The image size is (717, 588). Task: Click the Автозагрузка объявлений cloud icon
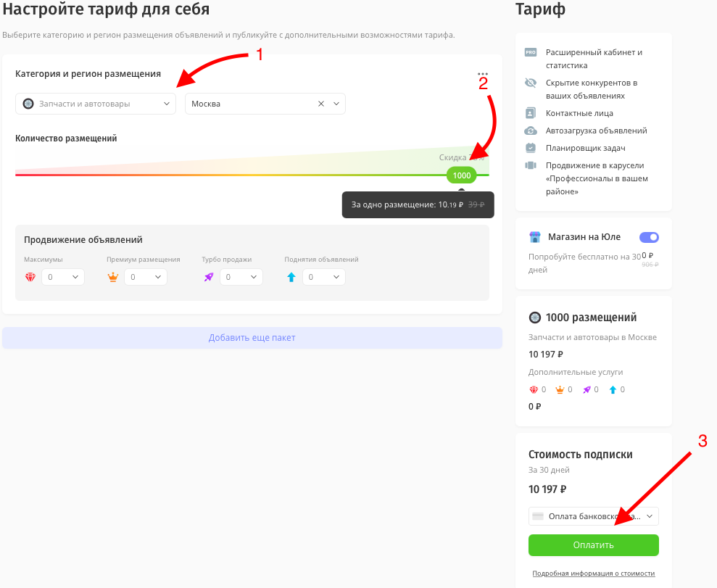pos(530,131)
